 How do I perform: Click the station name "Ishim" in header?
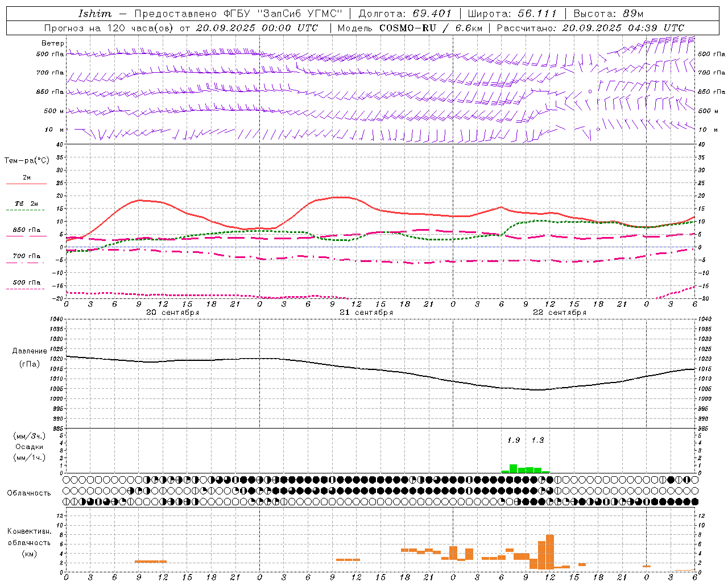click(x=95, y=14)
